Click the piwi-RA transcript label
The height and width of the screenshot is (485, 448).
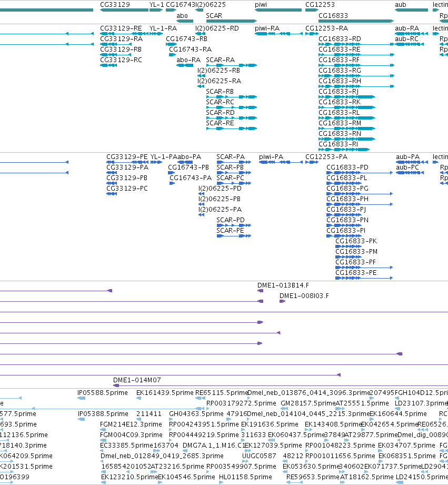click(x=267, y=28)
